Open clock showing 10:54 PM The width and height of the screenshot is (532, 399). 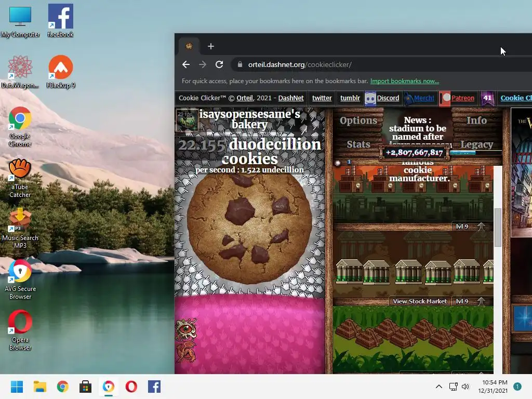pos(493,387)
